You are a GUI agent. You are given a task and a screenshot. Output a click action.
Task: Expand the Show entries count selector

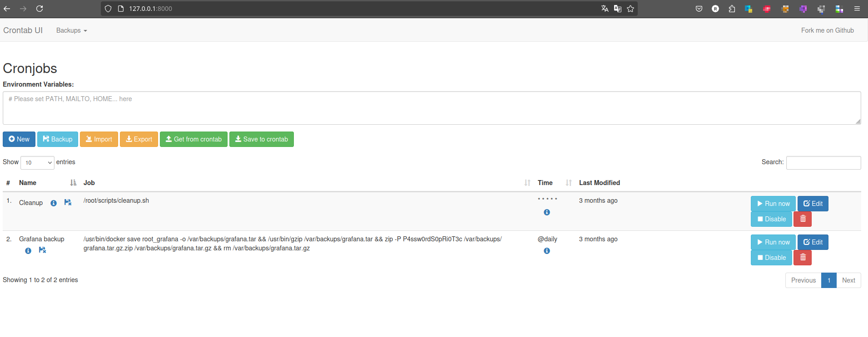(37, 163)
